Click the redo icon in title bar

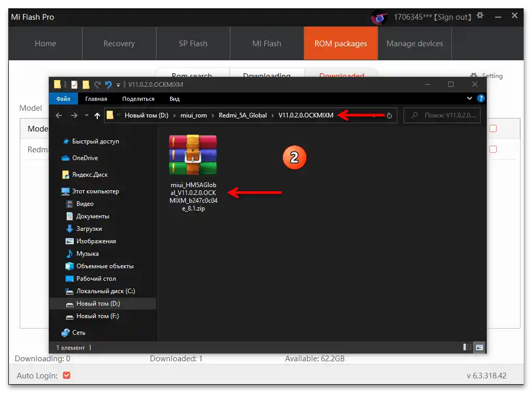97,84
